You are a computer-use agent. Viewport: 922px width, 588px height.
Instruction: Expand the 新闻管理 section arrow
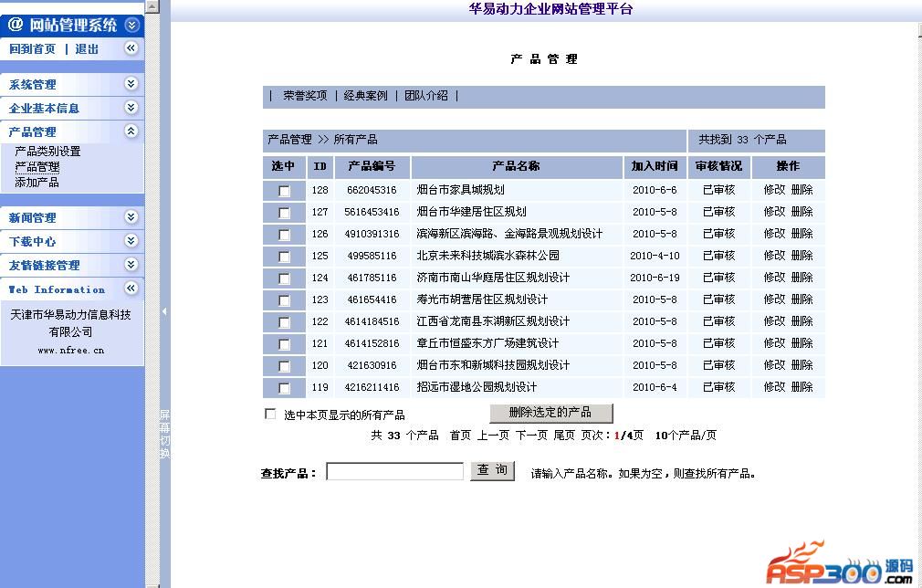click(x=131, y=217)
